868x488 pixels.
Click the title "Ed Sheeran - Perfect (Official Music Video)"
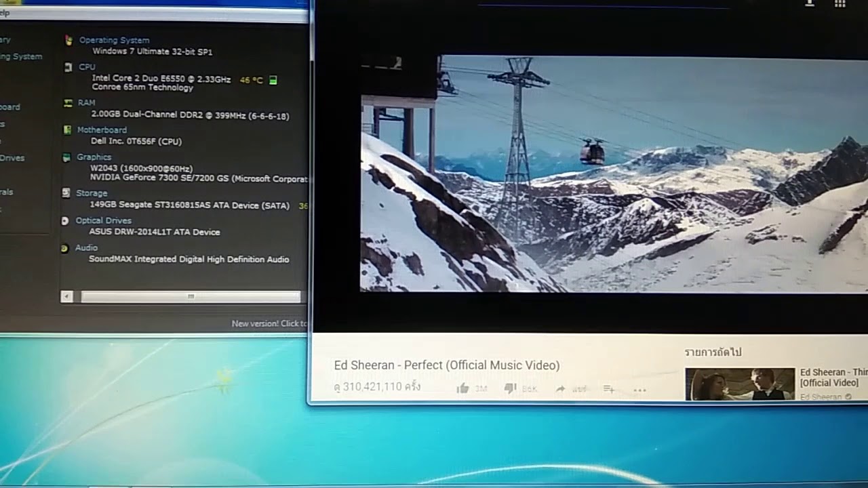pos(447,365)
